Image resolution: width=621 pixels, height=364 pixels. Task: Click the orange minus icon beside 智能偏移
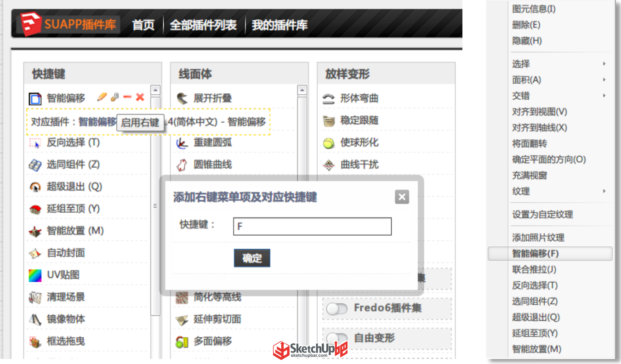tap(127, 97)
